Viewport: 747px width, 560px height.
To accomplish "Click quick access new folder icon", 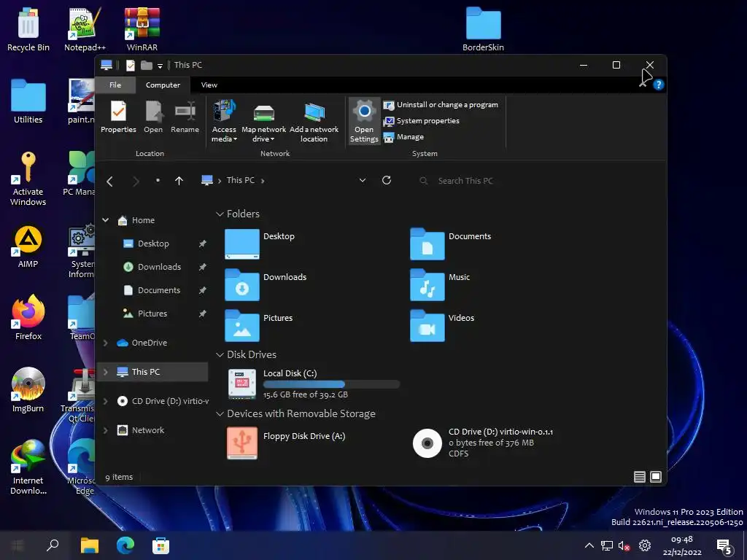I will pyautogui.click(x=147, y=65).
